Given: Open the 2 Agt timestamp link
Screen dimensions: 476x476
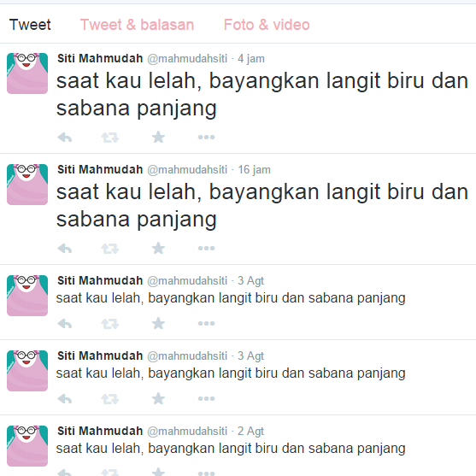Looking at the screenshot, I should (250, 431).
